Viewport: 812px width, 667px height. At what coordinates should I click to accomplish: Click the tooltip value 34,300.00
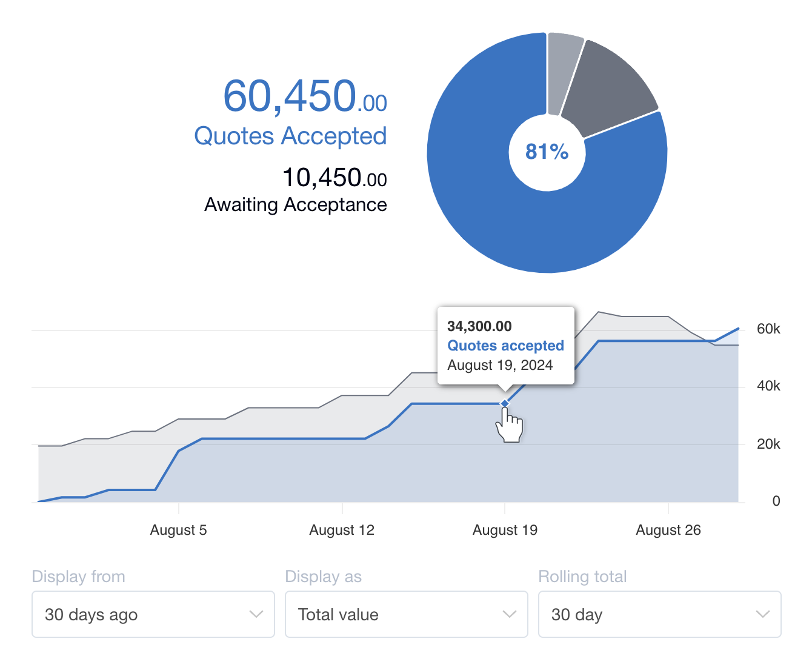[x=479, y=326]
